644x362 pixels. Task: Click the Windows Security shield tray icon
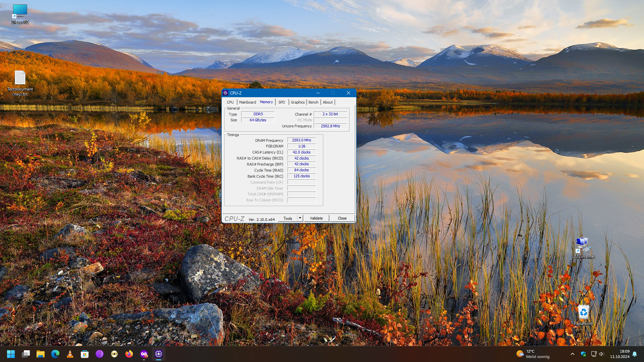pyautogui.click(x=583, y=354)
